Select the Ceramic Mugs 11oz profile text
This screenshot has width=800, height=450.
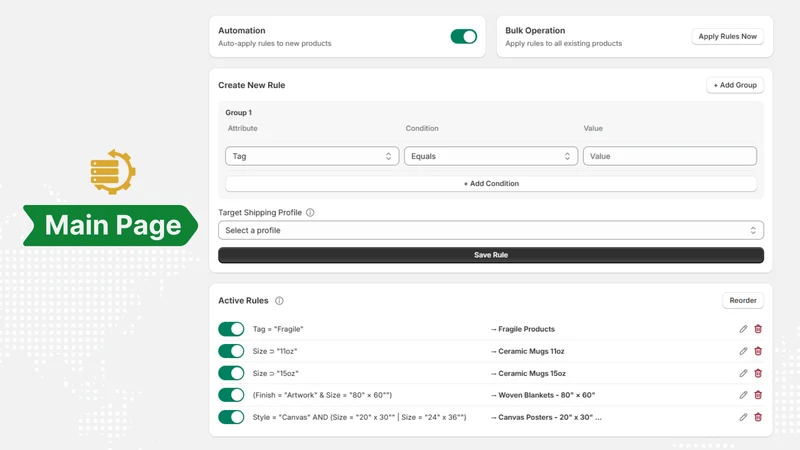tap(531, 351)
